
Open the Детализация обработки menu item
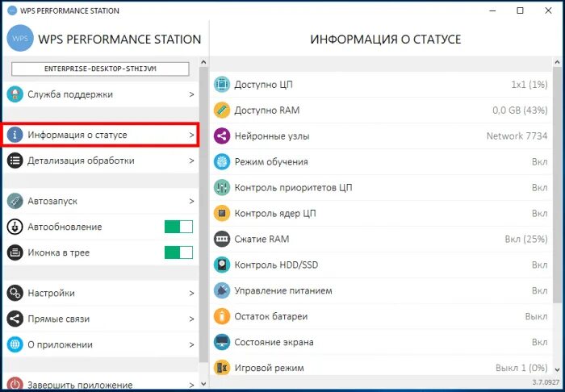pos(101,161)
